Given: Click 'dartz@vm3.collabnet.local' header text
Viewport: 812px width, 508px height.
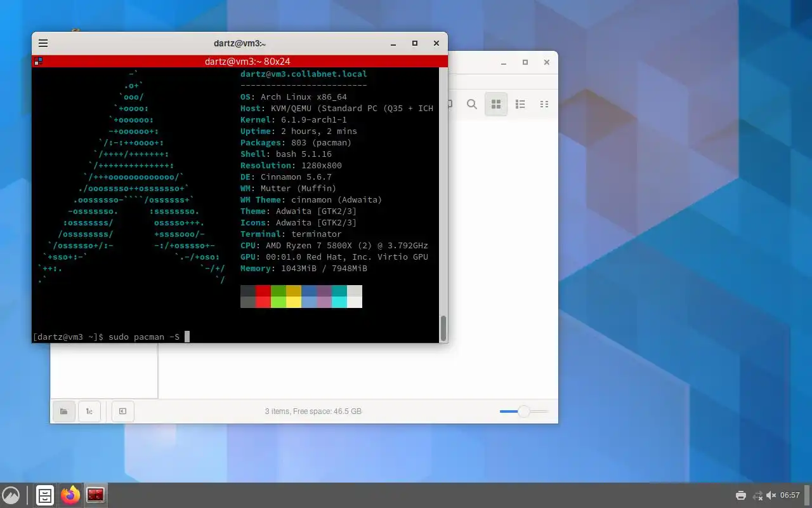Looking at the screenshot, I should click(304, 74).
